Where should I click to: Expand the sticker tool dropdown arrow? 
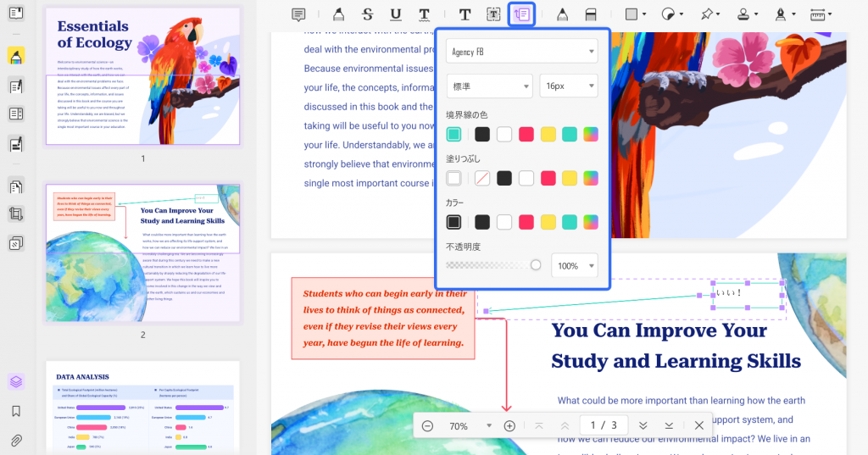click(681, 14)
